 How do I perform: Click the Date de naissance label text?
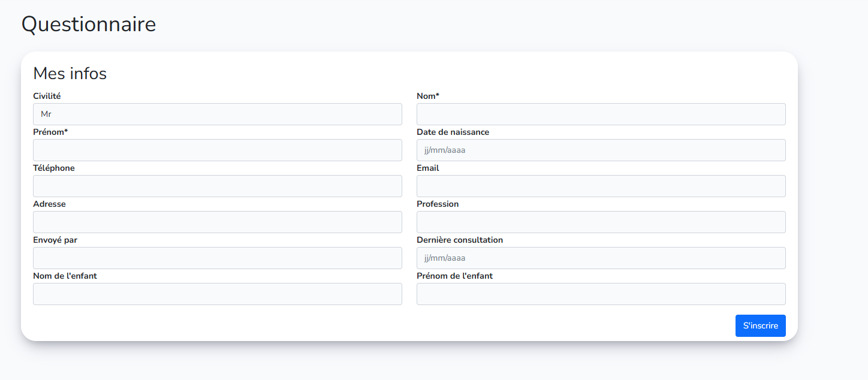(x=453, y=132)
